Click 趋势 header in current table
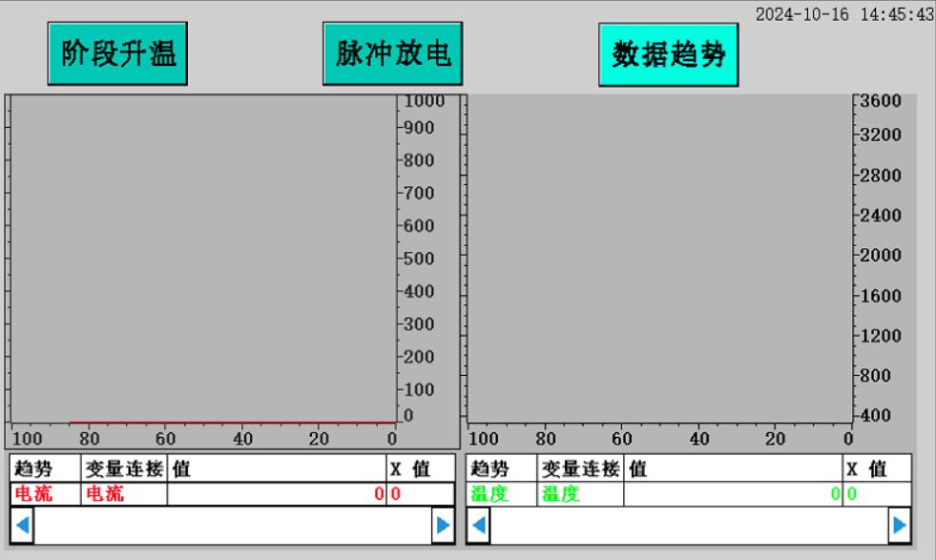 (46, 468)
